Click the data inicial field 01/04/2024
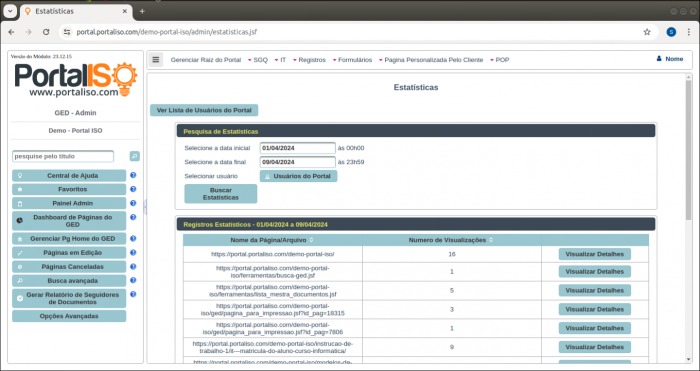 click(x=298, y=148)
